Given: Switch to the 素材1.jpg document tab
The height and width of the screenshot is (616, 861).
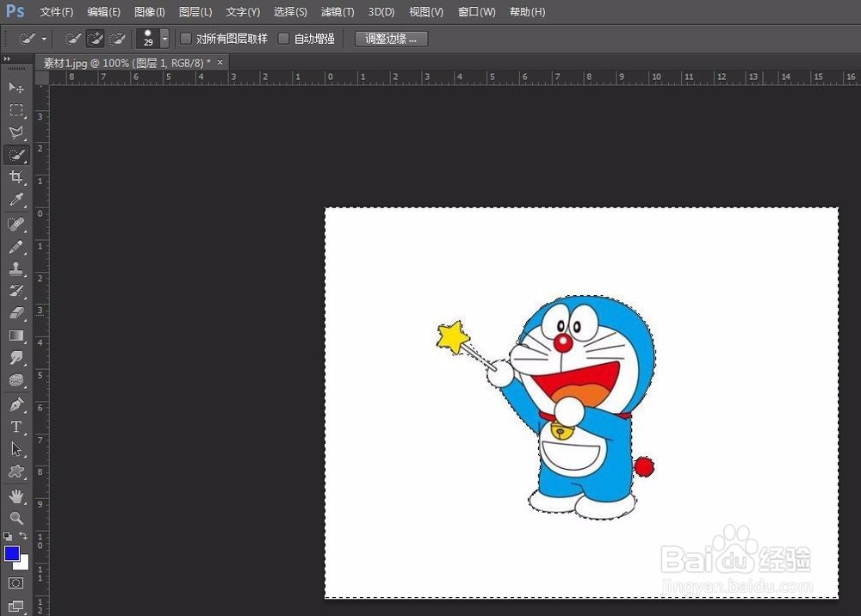Looking at the screenshot, I should click(127, 63).
